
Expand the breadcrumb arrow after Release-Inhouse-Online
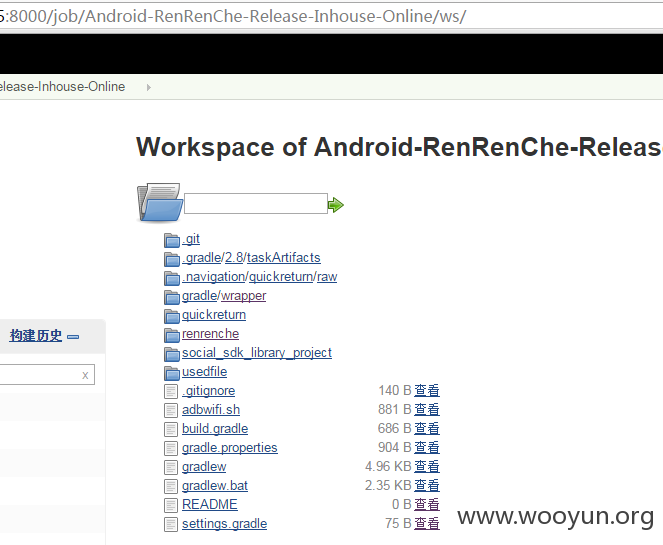click(148, 88)
